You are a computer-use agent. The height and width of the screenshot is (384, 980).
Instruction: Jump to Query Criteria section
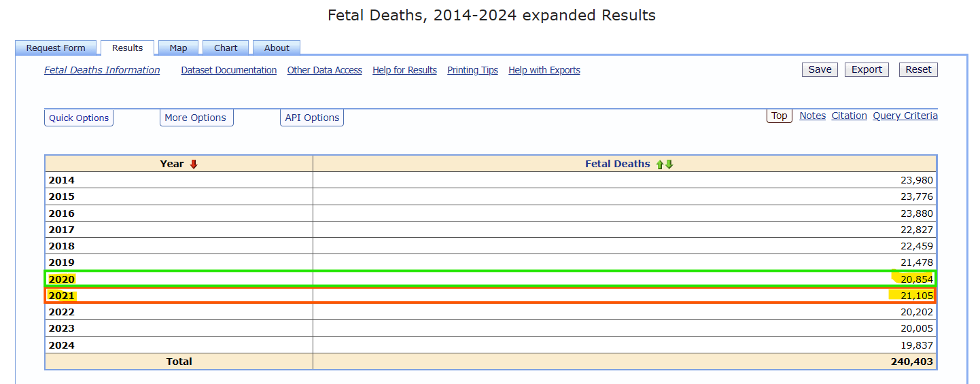pos(905,116)
